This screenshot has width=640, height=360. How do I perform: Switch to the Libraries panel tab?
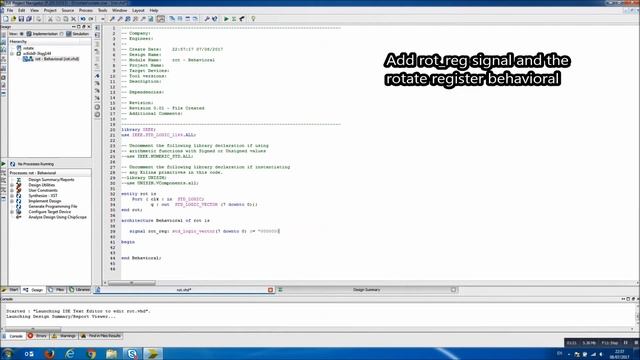point(80,290)
